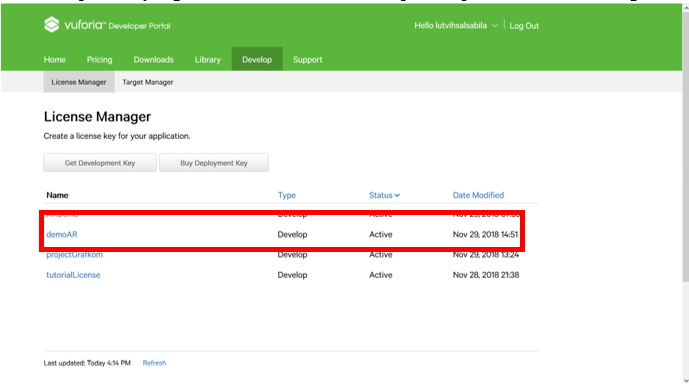Click the page vertical scrollbar thumb
The width and height of the screenshot is (689, 389).
pyautogui.click(x=686, y=147)
